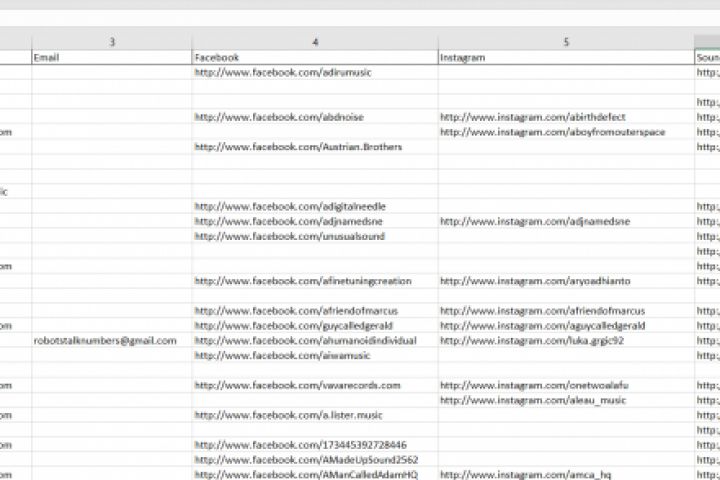This screenshot has width=720, height=480.
Task: Select the facebook.com/adirumusic cell
Action: pos(315,73)
